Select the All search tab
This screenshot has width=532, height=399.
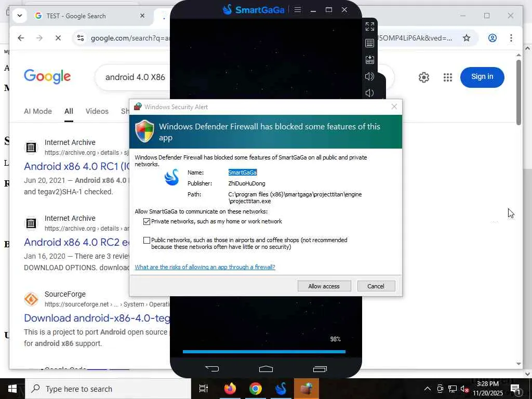(x=69, y=111)
